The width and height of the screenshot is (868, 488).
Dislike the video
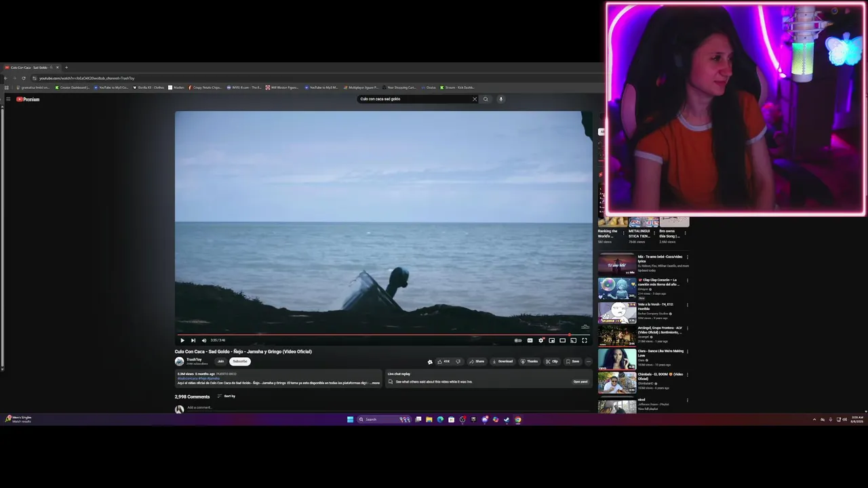click(458, 361)
